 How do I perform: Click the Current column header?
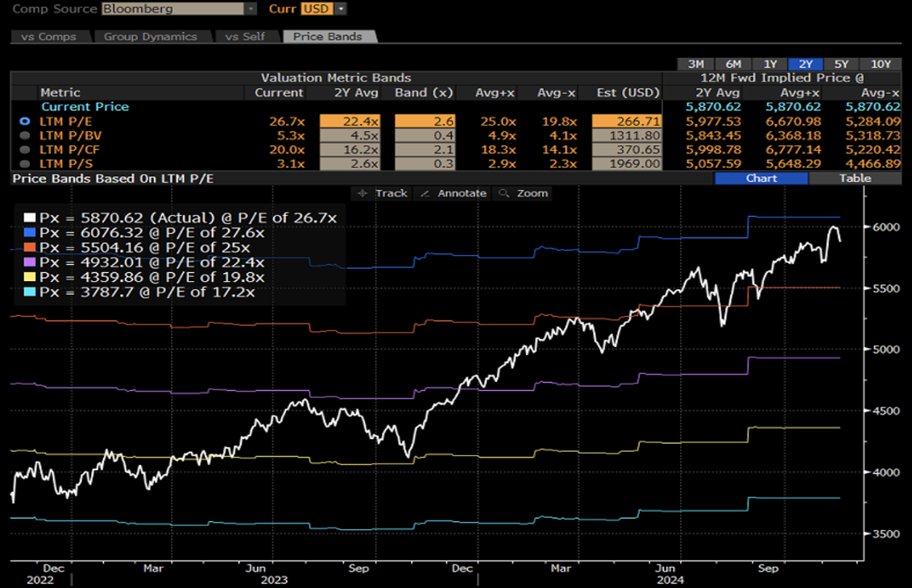point(279,93)
